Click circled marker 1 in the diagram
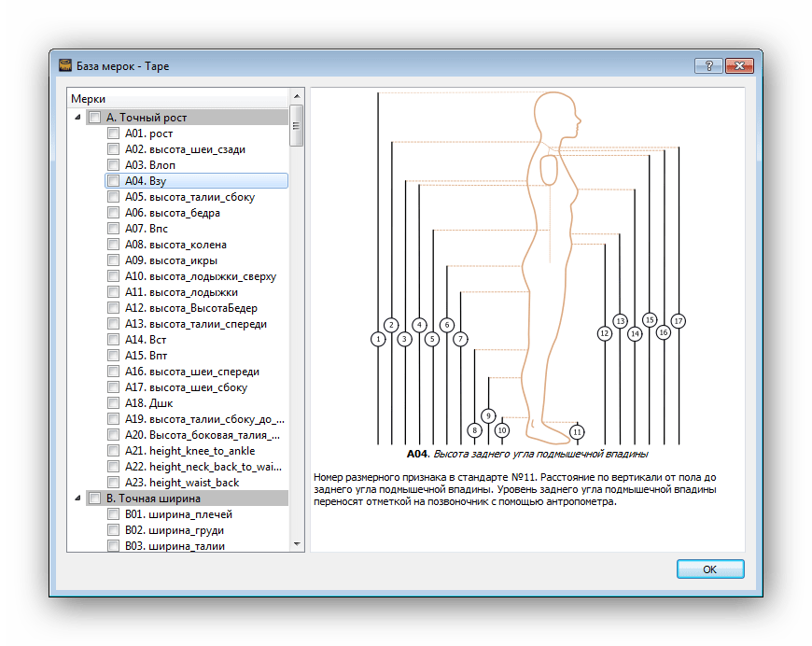812x646 pixels. coord(378,339)
